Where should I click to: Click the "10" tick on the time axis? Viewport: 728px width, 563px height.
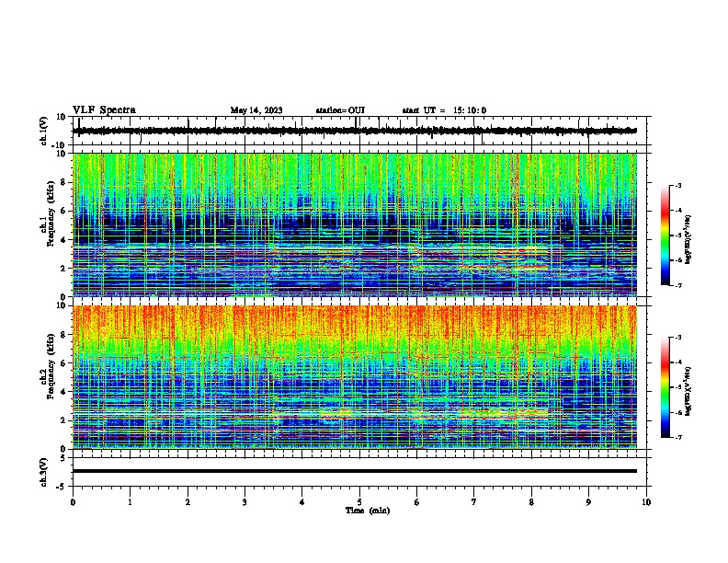tap(646, 502)
